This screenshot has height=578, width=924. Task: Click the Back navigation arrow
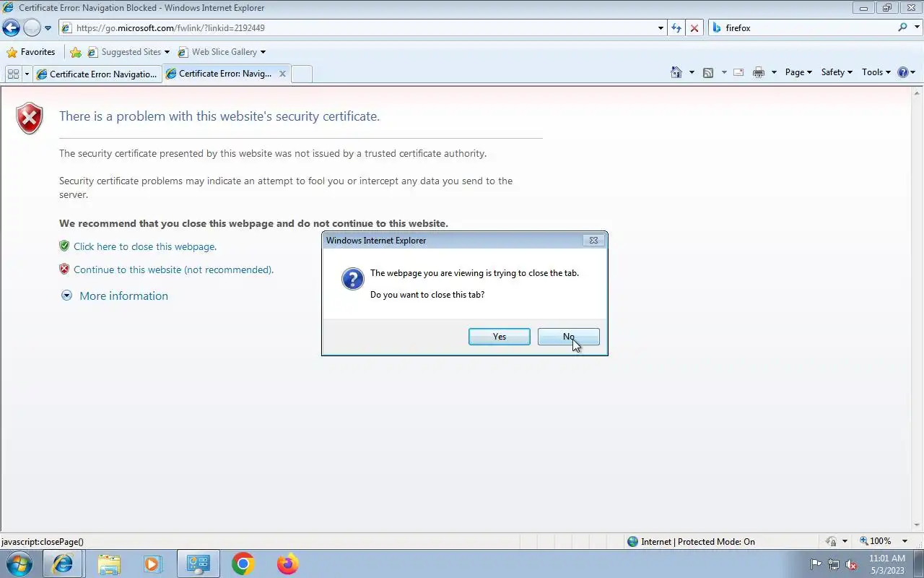point(11,28)
